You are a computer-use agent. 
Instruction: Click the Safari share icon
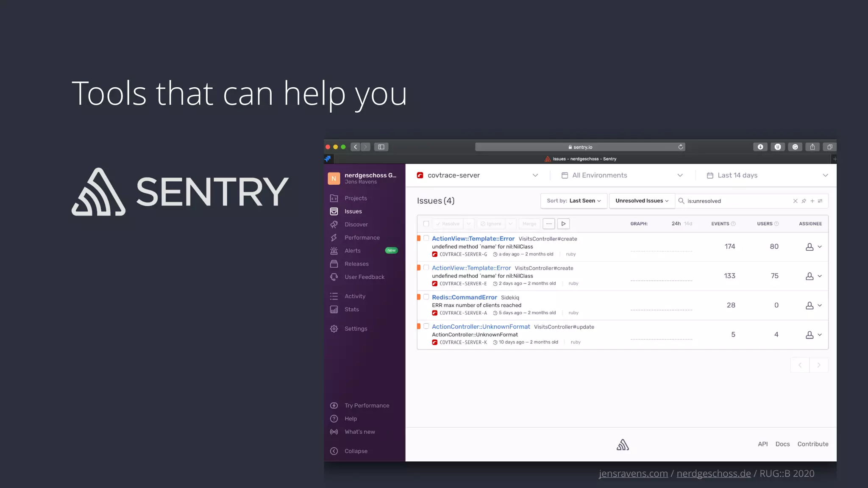[812, 147]
